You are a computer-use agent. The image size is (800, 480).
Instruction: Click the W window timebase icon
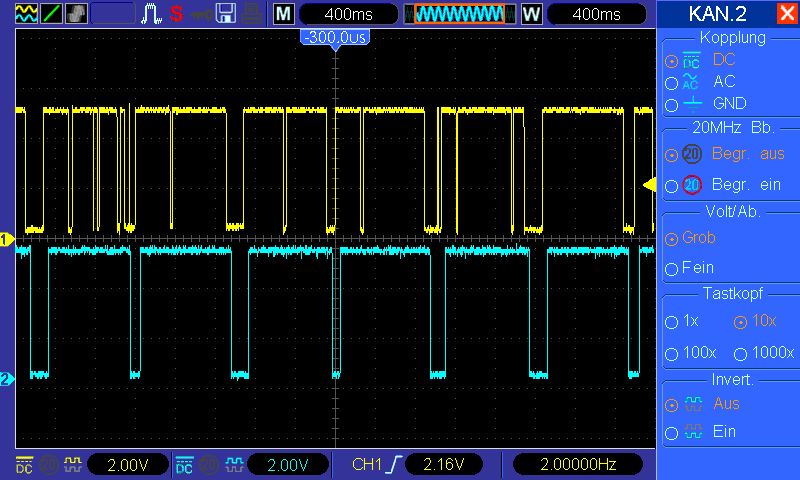tap(530, 14)
